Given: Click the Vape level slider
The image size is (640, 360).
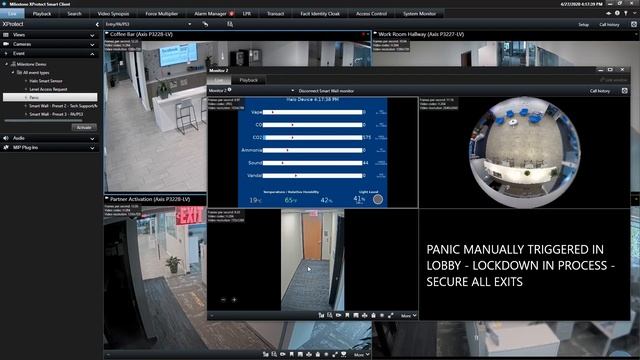Looking at the screenshot, I should click(x=312, y=112).
